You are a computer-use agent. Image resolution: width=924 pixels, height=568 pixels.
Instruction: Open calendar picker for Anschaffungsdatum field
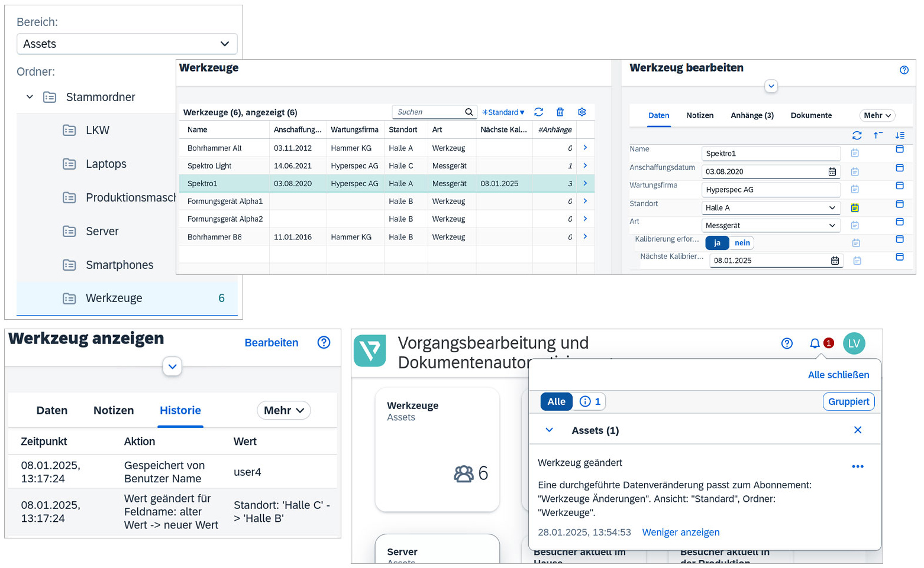[832, 171]
